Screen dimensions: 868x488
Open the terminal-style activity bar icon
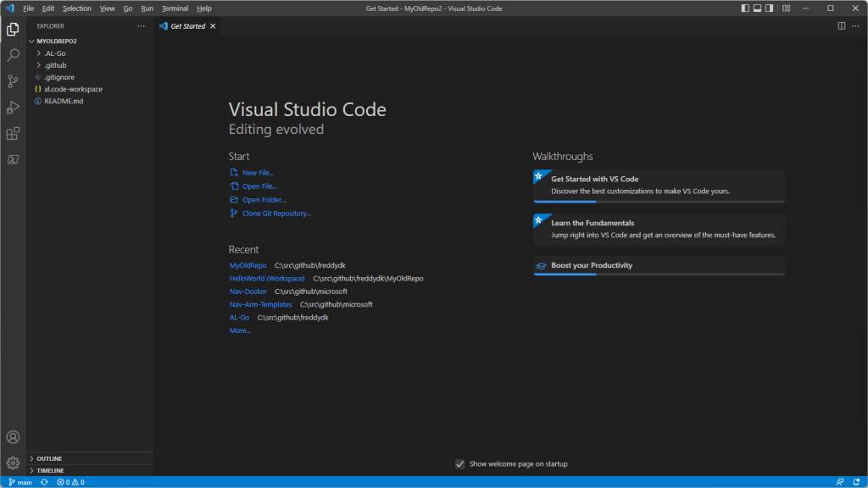[x=13, y=159]
